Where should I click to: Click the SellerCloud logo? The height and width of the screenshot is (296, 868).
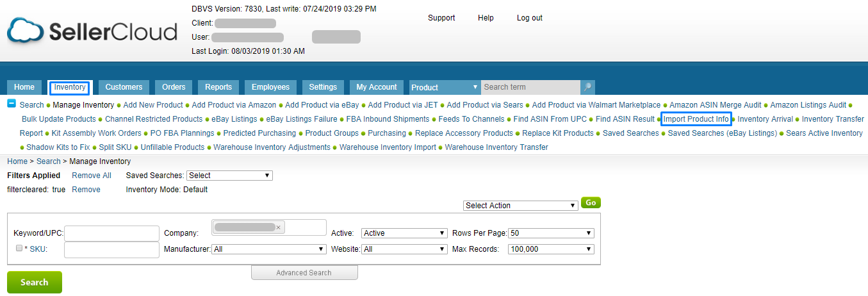coord(92,31)
